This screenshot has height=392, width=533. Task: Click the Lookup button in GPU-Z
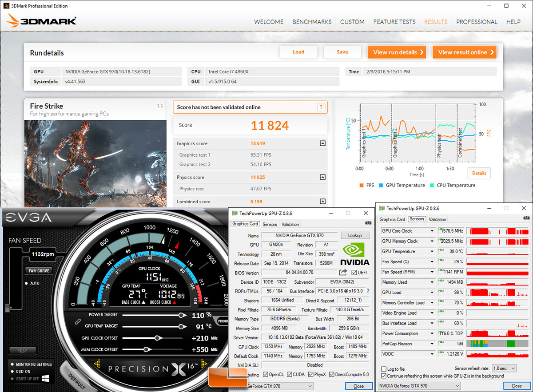355,235
